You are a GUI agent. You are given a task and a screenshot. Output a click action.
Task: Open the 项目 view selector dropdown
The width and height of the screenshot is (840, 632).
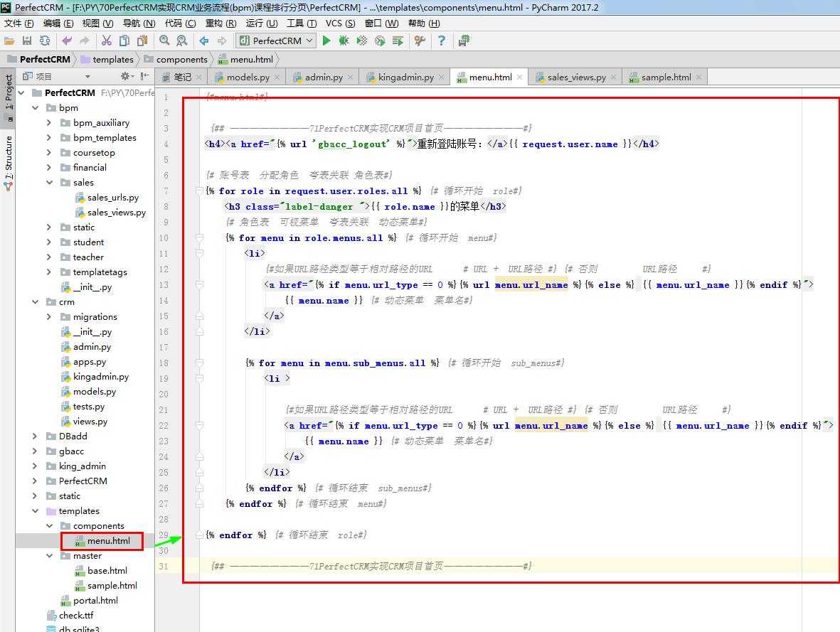click(88, 77)
